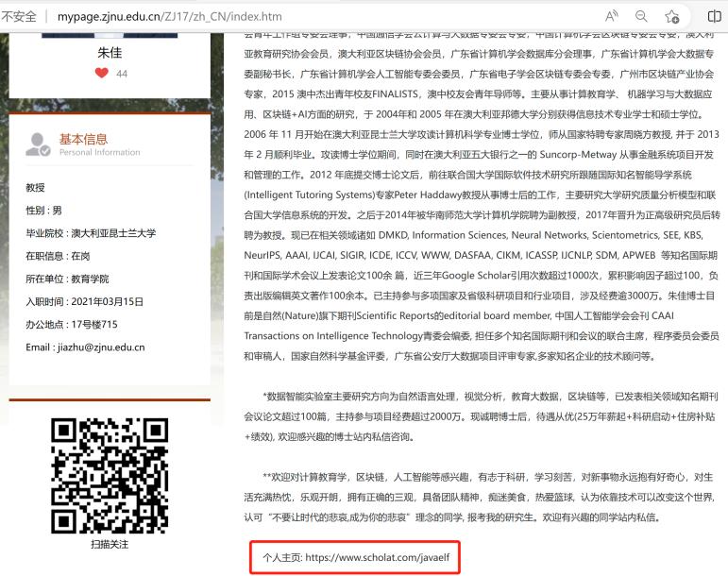Click 在职信息：在岗 row
The height and width of the screenshot is (576, 728).
pyautogui.click(x=58, y=256)
